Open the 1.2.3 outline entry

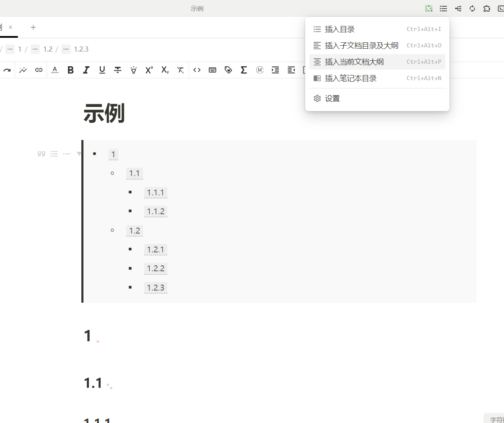click(156, 288)
